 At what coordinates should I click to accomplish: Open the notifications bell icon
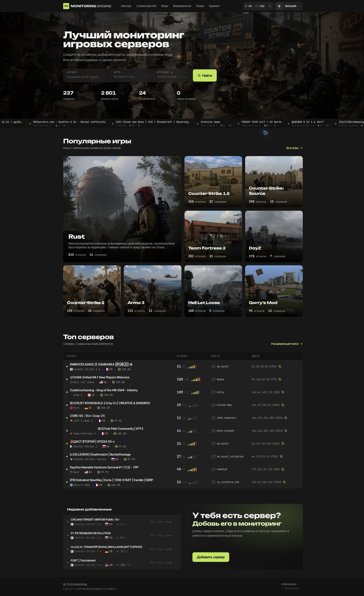(270, 6)
